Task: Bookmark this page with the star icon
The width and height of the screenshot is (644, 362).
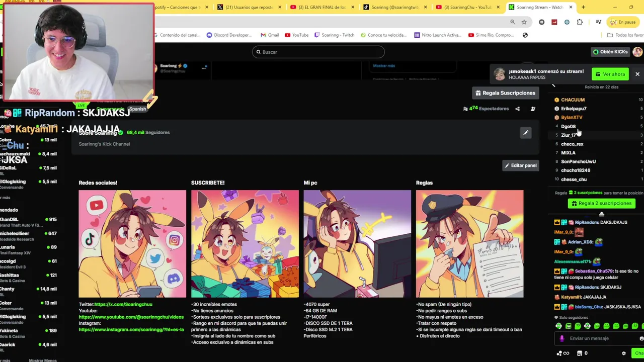Action: click(524, 22)
